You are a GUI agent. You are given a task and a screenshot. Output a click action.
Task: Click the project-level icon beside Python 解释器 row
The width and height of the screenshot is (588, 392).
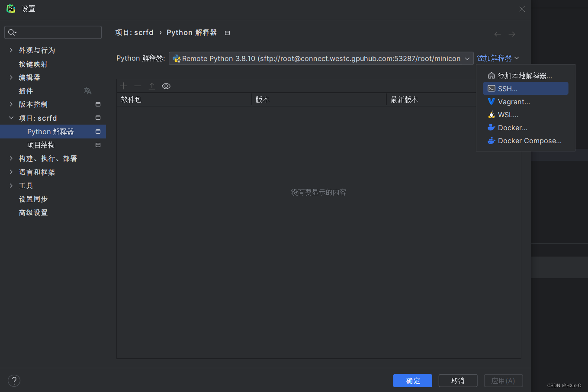[x=98, y=132]
